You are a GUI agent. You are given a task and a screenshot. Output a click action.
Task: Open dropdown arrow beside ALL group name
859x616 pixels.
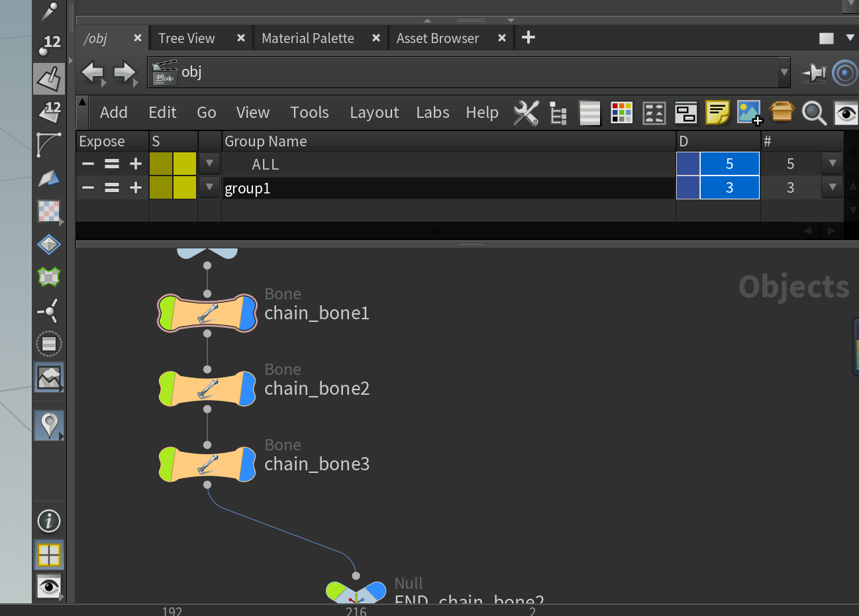209,163
